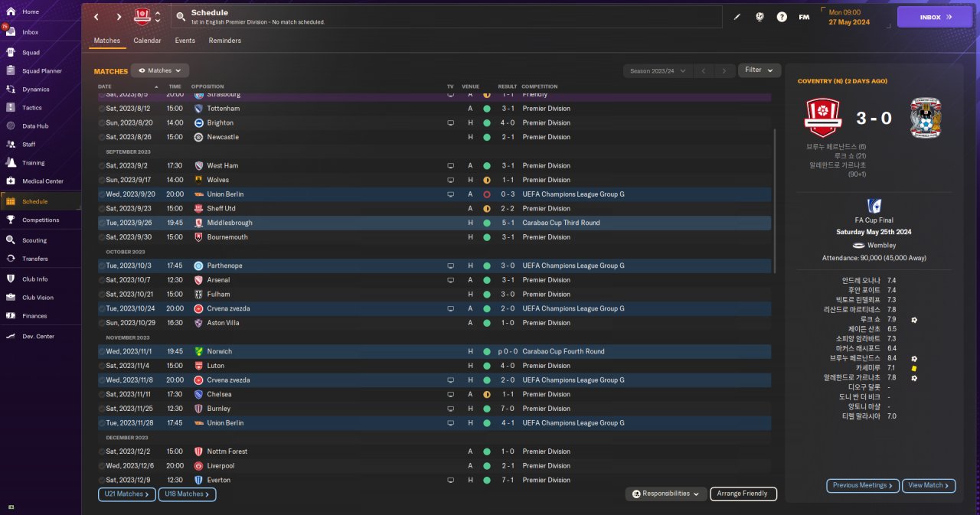Image resolution: width=980 pixels, height=515 pixels.
Task: Click the club badge in the top bar
Action: 142,16
